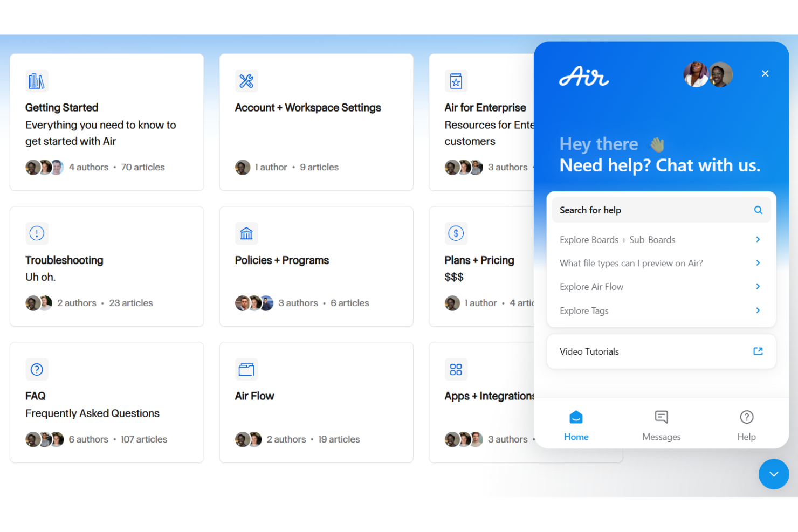This screenshot has height=532, width=798.
Task: Click the Policies + Programs building icon
Action: coord(246,233)
